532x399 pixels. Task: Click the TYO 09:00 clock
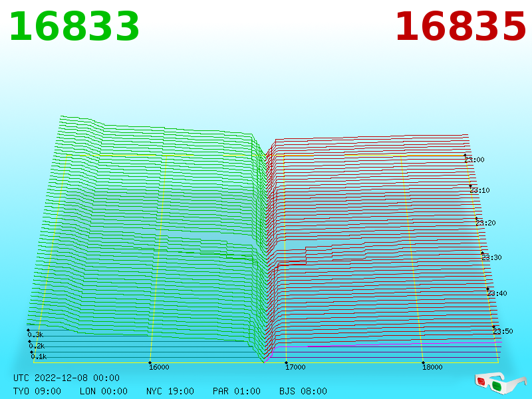click(37, 391)
